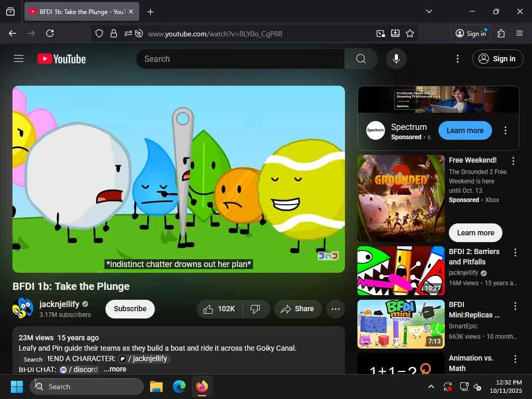
Task: Click the install/download icon in address bar
Action: point(395,33)
